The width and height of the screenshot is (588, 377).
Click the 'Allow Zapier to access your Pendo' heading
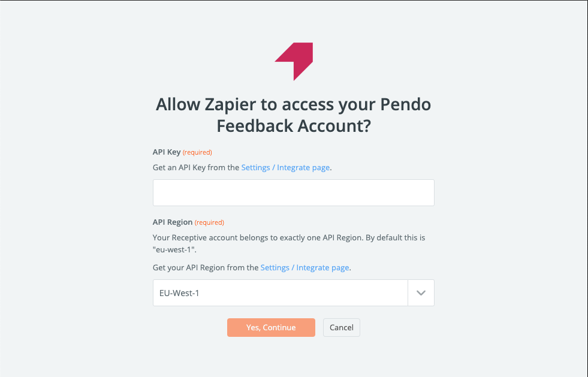coord(294,104)
